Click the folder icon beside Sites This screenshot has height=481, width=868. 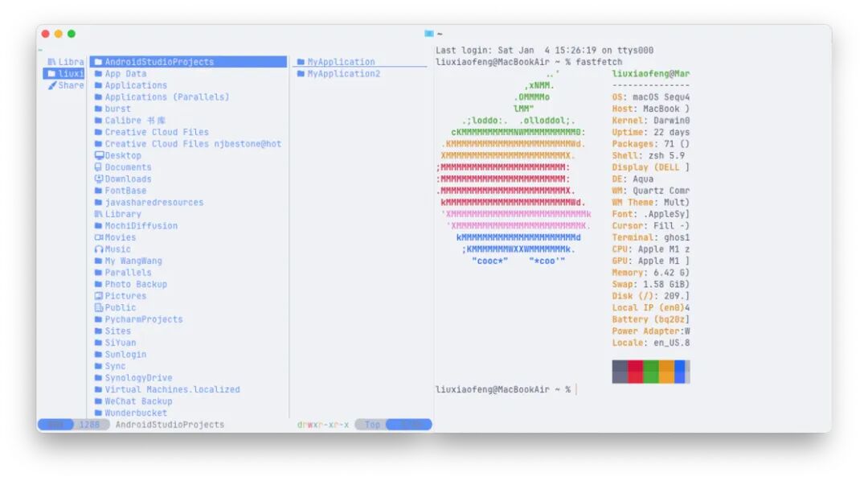99,331
